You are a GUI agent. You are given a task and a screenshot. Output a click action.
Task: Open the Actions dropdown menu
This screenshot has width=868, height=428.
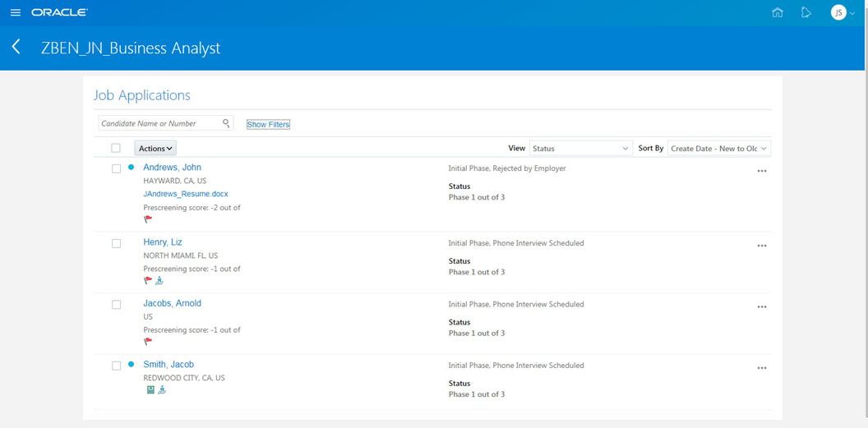155,148
